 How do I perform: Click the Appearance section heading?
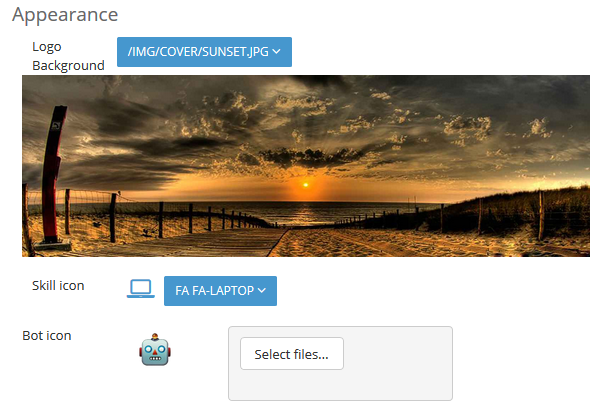coord(65,15)
